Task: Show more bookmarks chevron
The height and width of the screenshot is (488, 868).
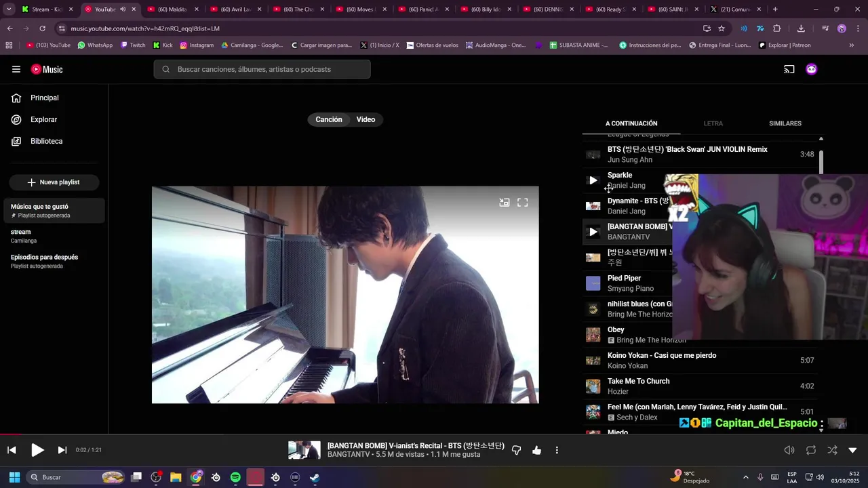Action: (852, 45)
